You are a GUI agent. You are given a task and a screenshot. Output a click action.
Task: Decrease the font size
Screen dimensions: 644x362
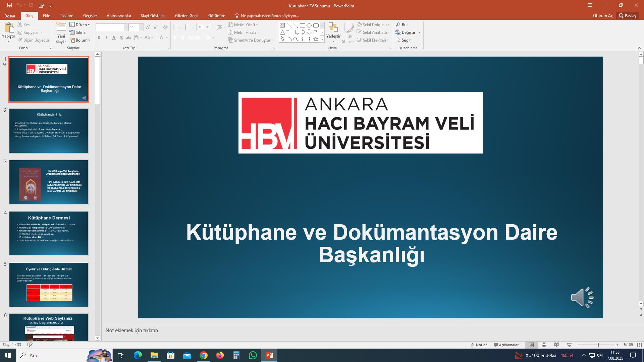155,27
